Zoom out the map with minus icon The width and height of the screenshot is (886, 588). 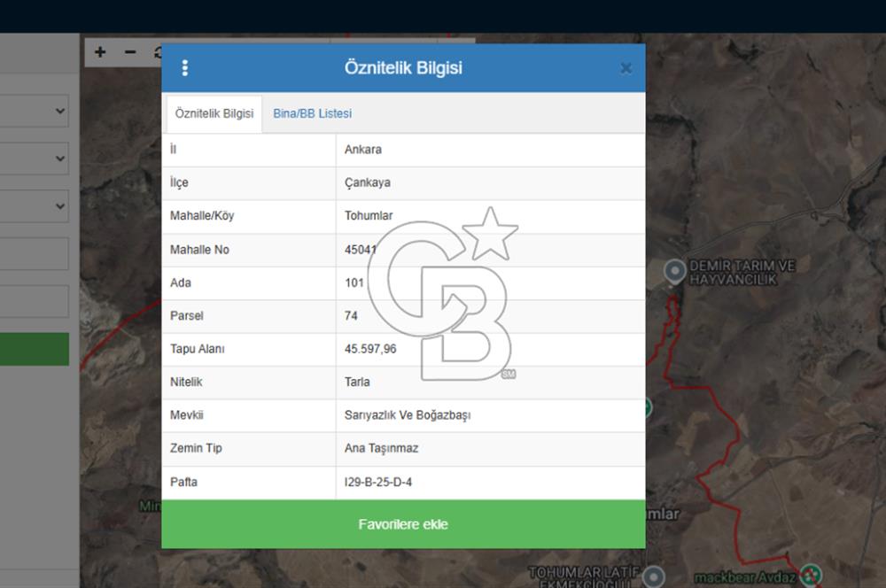tap(130, 52)
